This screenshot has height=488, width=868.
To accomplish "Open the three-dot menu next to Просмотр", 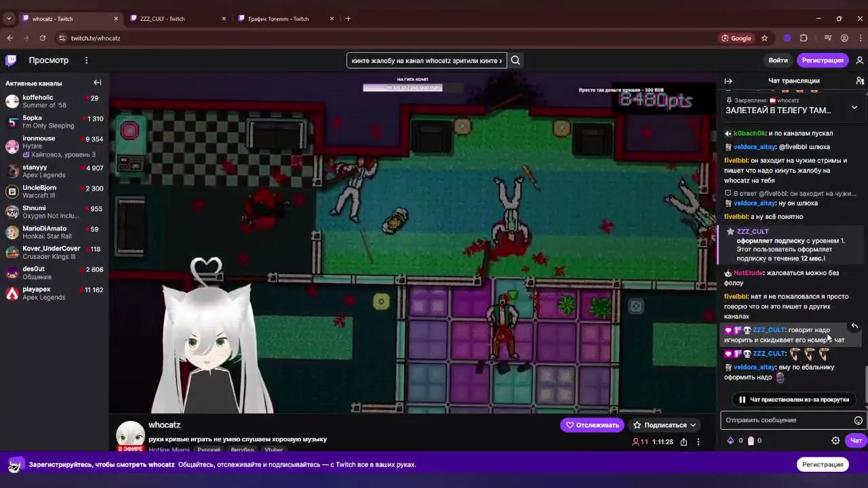I will 86,60.
